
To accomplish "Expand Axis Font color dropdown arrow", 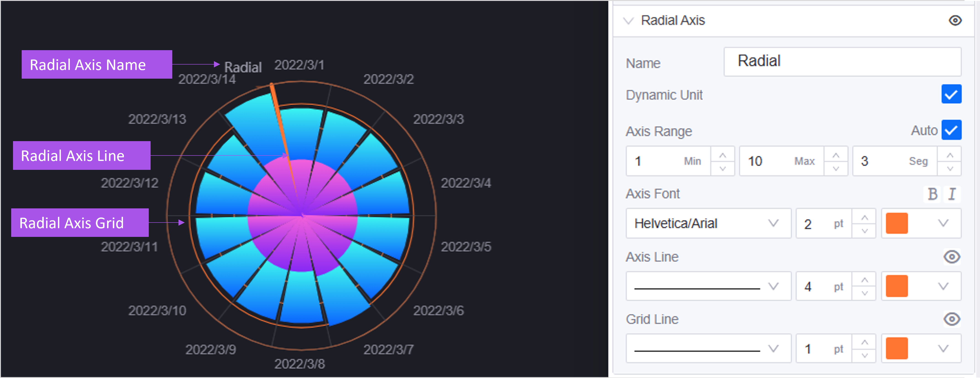I will [x=943, y=223].
